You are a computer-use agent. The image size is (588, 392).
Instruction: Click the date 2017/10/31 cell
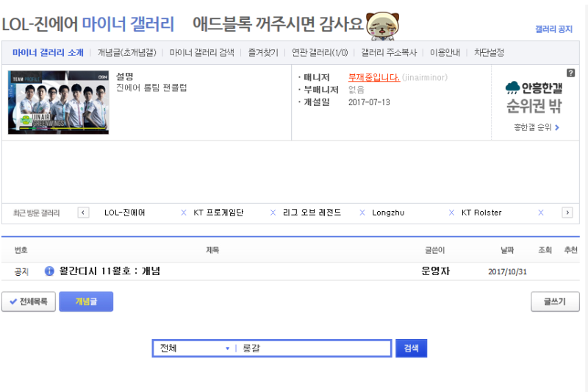click(x=507, y=271)
